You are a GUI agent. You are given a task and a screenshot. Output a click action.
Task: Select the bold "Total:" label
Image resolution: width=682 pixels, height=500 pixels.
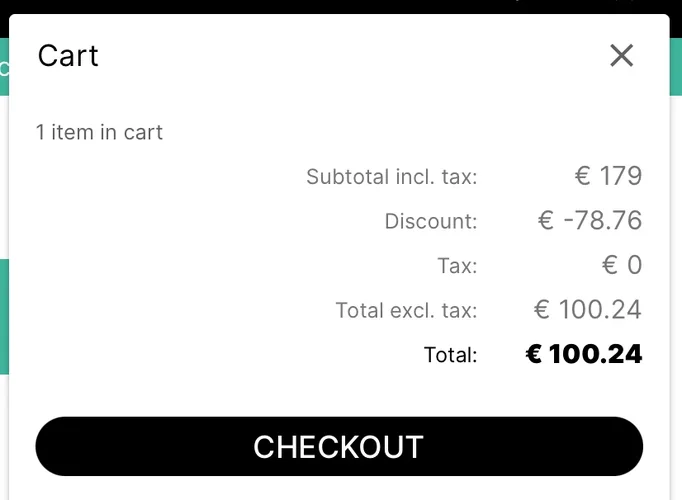tap(450, 354)
